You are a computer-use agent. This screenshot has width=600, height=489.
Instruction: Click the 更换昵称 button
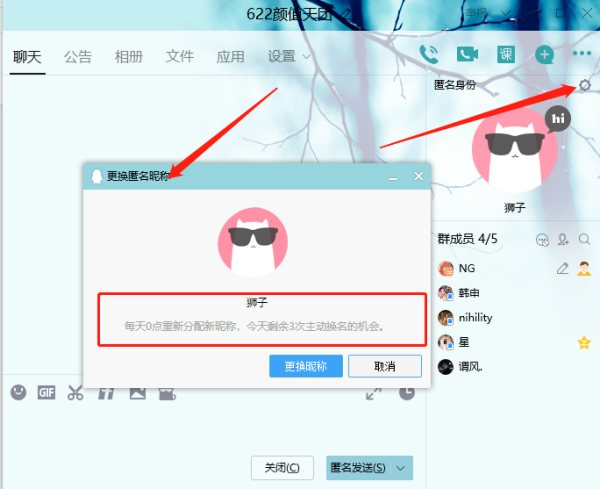[306, 367]
